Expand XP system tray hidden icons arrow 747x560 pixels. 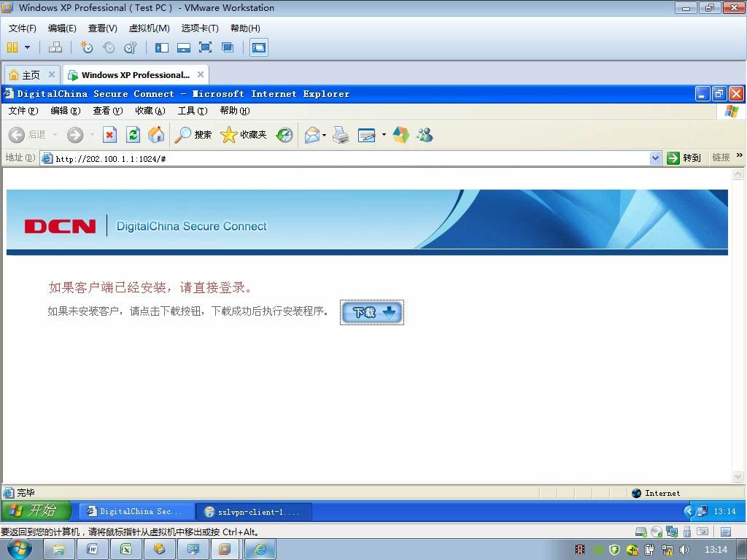click(x=689, y=511)
